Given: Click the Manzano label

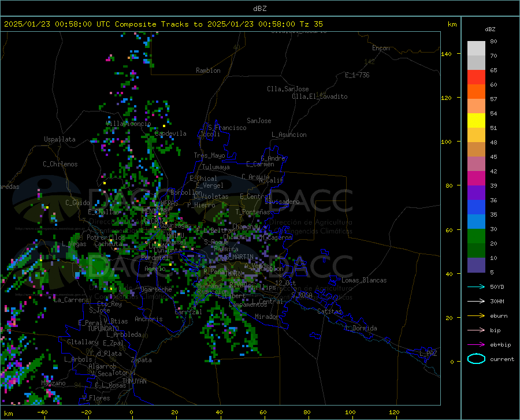Looking at the screenshot, I should (x=53, y=383).
